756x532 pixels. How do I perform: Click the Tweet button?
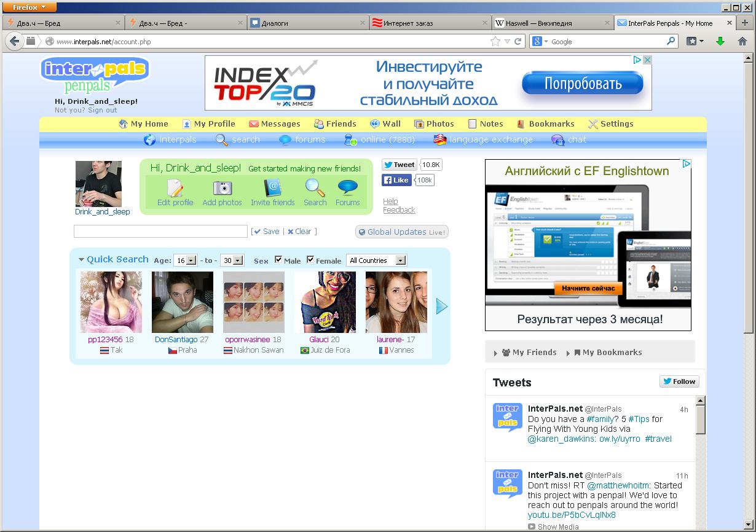pos(400,165)
